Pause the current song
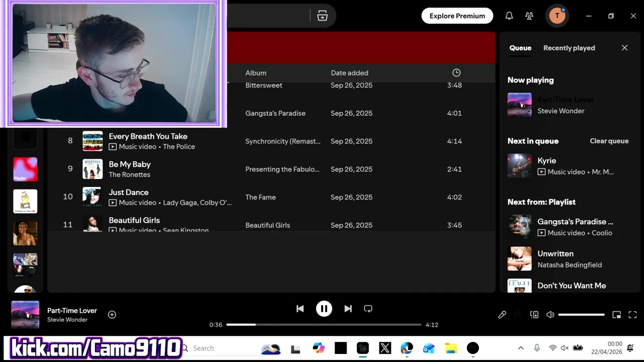This screenshot has width=644, height=362. point(324,309)
